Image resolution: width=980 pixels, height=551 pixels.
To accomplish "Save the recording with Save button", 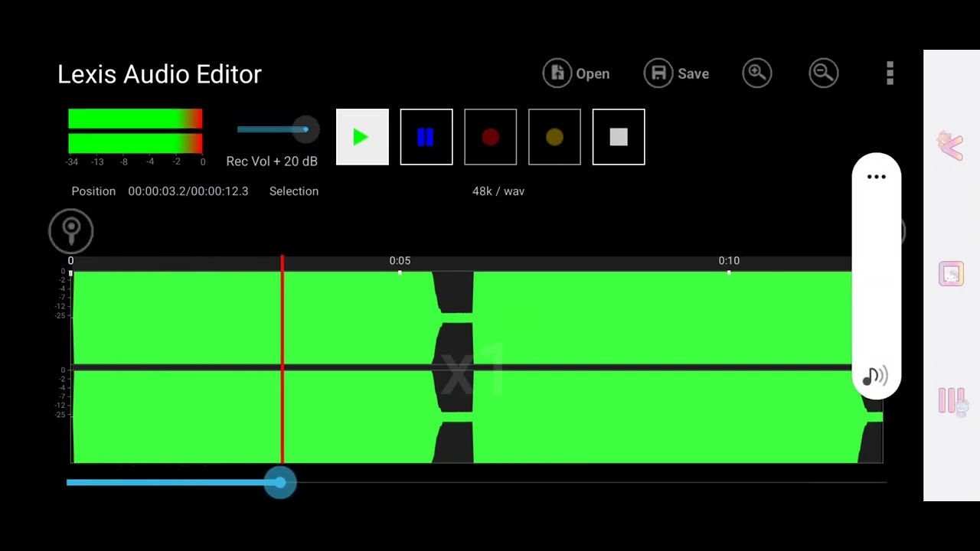I will tap(677, 73).
